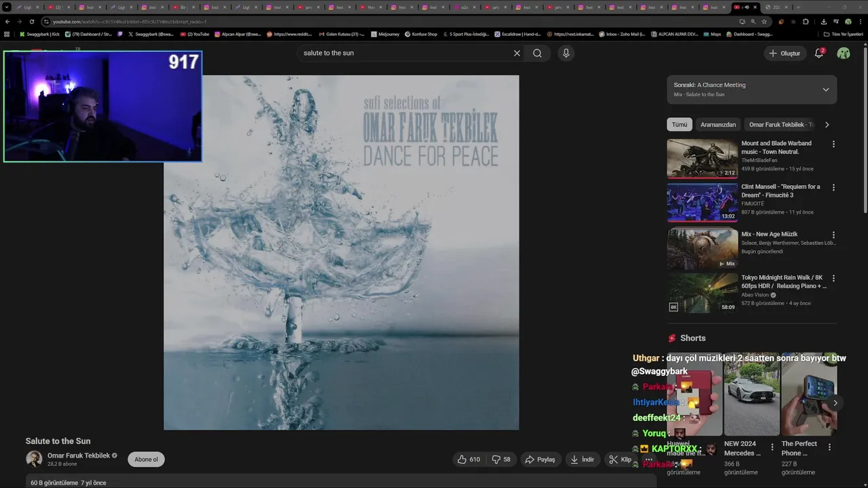868x488 pixels.
Task: Open options for Clint Mansell video
Action: 833,187
